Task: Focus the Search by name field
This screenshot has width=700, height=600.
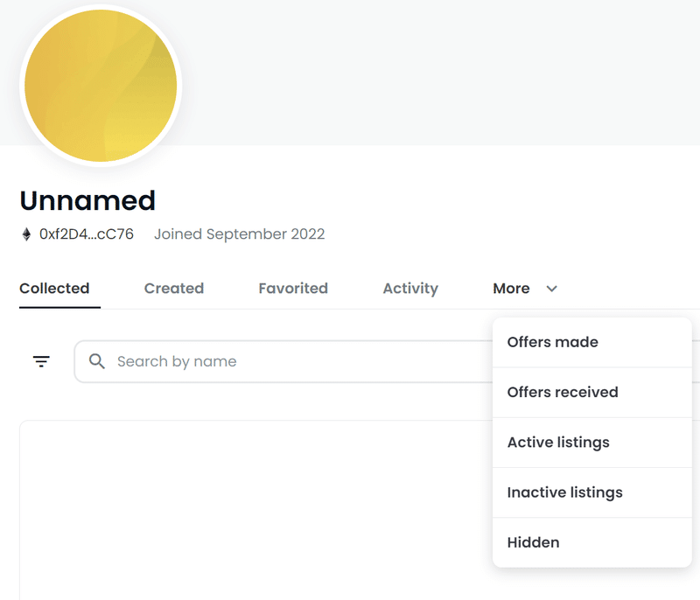Action: click(283, 361)
